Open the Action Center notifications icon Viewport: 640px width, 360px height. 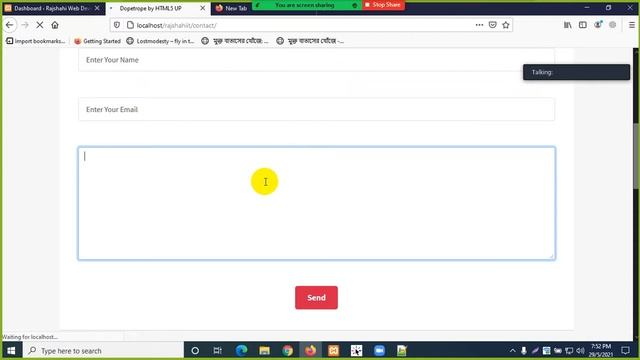625,351
